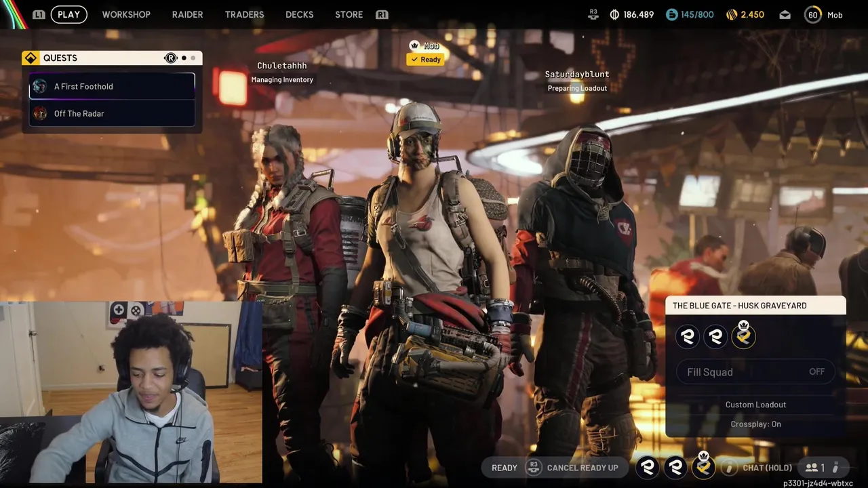Click the party members icon showing 1

coord(814,468)
